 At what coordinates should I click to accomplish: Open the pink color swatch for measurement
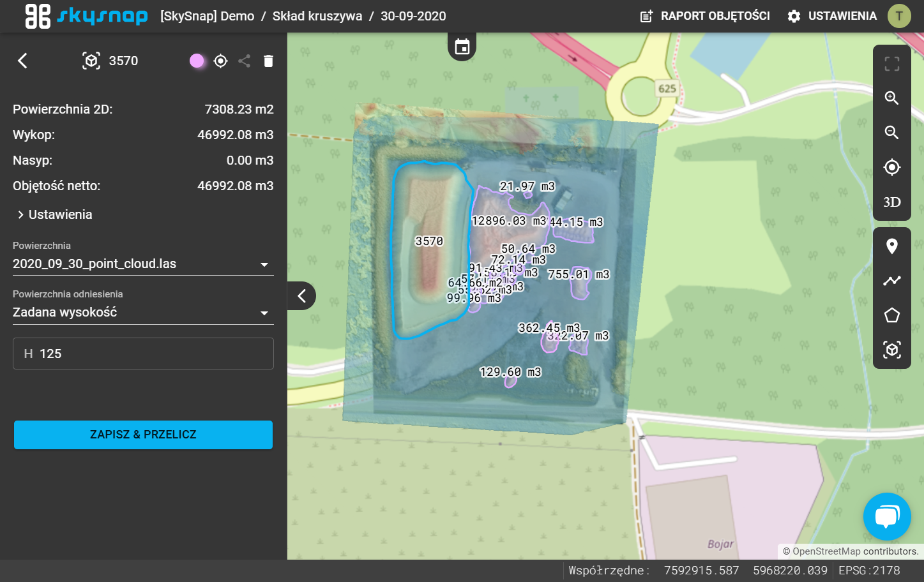click(197, 61)
